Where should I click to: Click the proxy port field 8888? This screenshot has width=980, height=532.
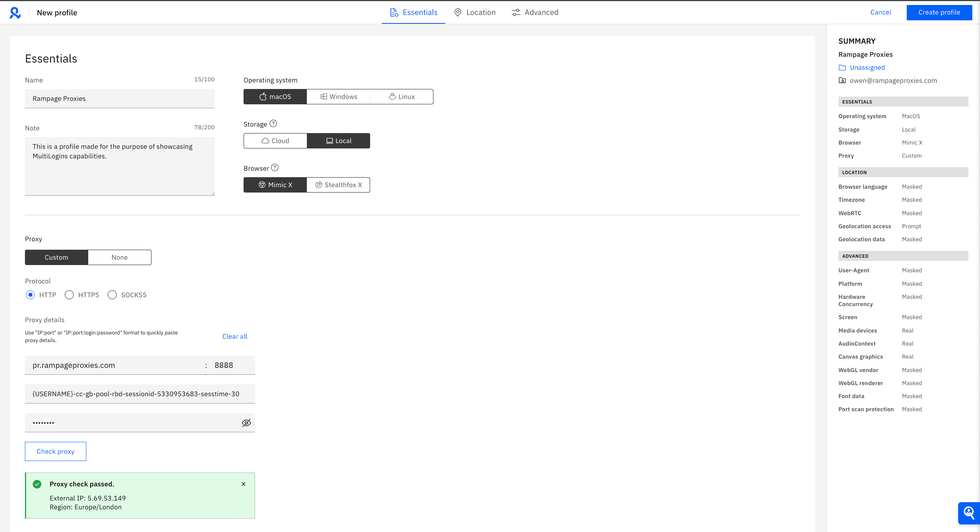(x=231, y=365)
